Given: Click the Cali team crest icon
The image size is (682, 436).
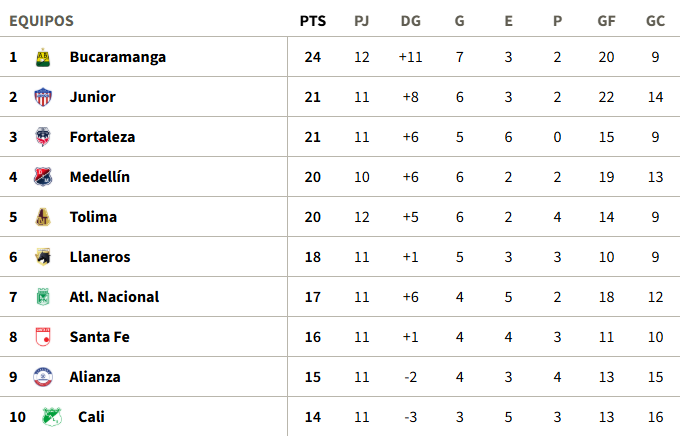Looking at the screenshot, I should coord(50,417).
